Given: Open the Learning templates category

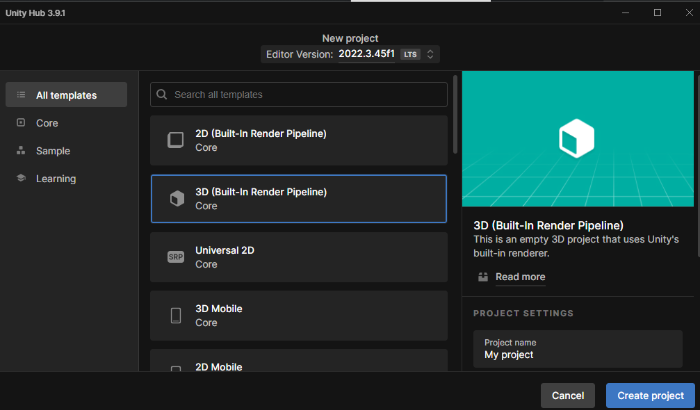Looking at the screenshot, I should (66, 178).
